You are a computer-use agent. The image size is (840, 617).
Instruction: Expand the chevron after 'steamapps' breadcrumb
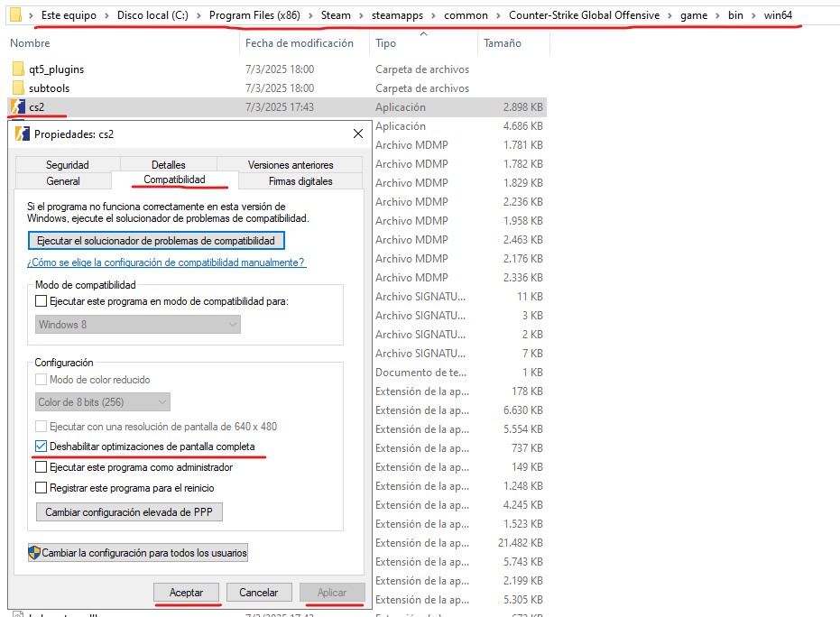(x=433, y=15)
